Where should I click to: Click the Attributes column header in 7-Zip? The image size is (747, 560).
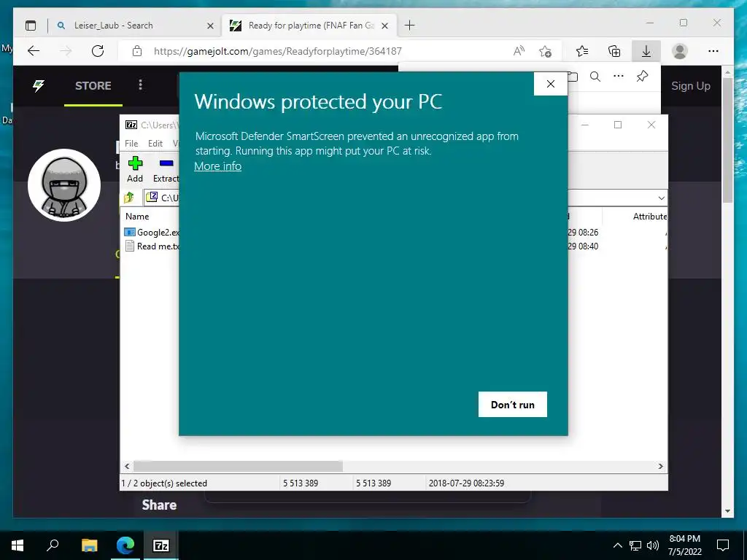[649, 216]
